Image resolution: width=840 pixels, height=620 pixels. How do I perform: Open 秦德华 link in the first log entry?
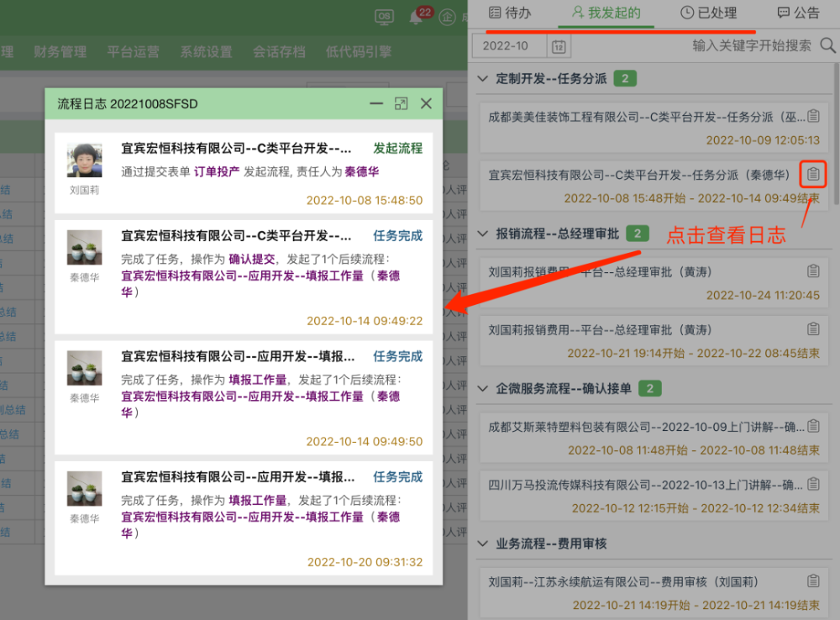point(361,171)
